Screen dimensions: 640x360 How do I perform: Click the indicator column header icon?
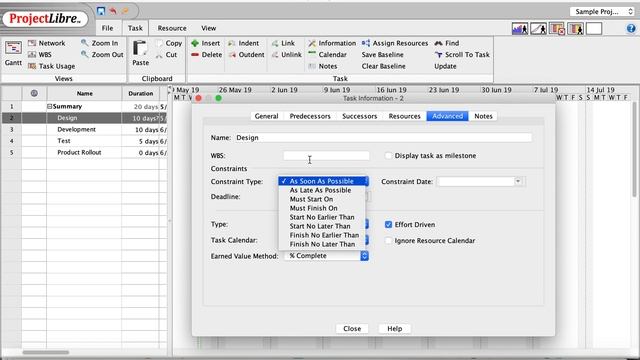[34, 93]
